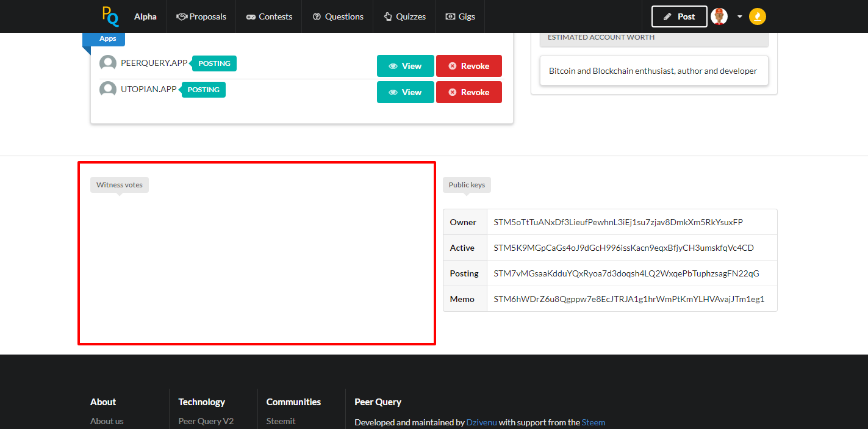Image resolution: width=868 pixels, height=429 pixels.
Task: Open the Dzivenu link in footer
Action: [x=482, y=422]
